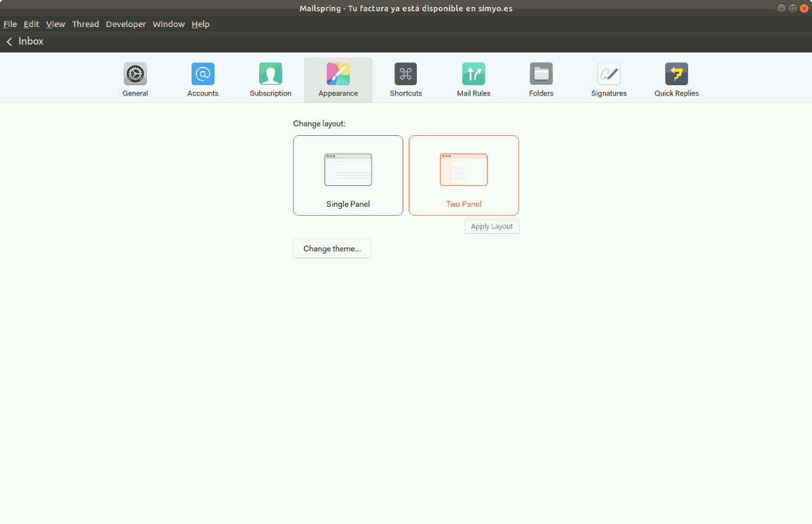Open the Quick Replies preferences icon
Screen dimensions: 812x524
pos(677,74)
